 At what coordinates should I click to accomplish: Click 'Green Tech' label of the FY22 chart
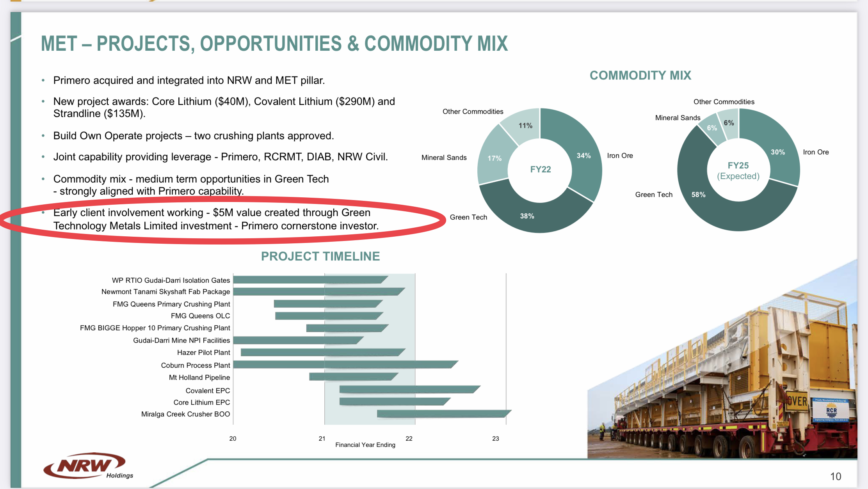point(468,217)
